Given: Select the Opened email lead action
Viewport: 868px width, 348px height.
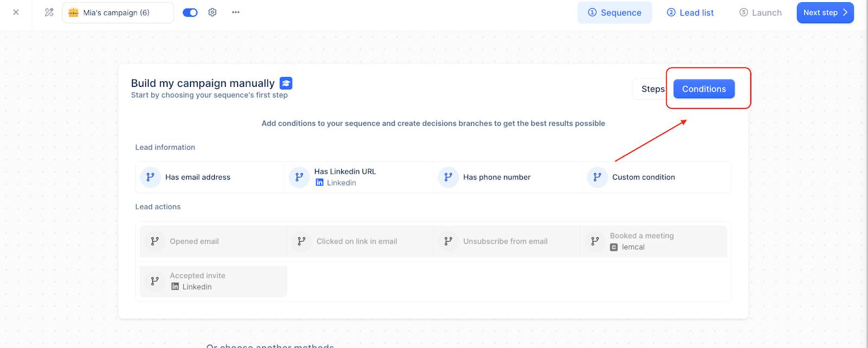Looking at the screenshot, I should (x=213, y=242).
